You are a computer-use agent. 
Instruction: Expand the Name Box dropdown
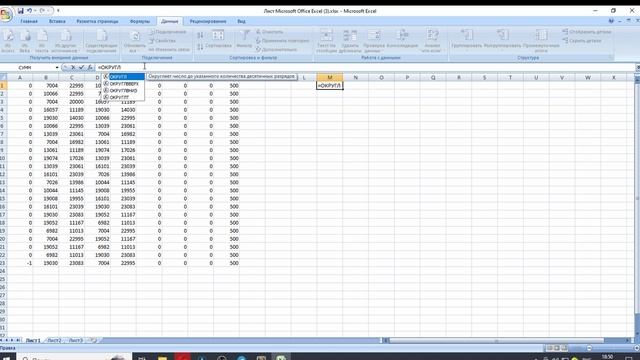tap(57, 67)
